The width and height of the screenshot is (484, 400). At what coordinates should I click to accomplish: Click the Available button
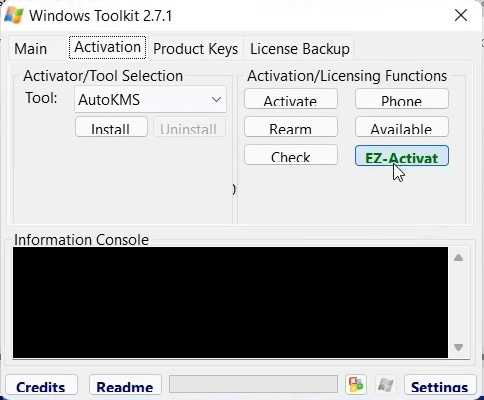coord(402,127)
